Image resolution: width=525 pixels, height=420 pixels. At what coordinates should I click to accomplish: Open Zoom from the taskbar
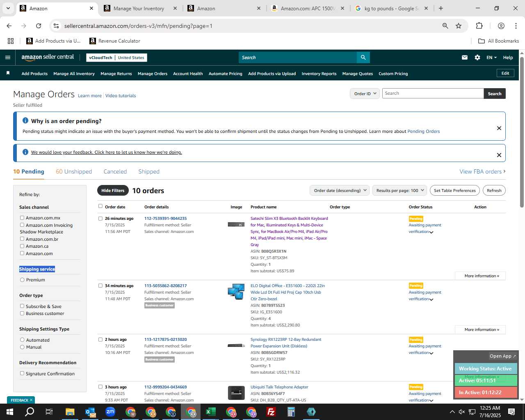click(110, 412)
